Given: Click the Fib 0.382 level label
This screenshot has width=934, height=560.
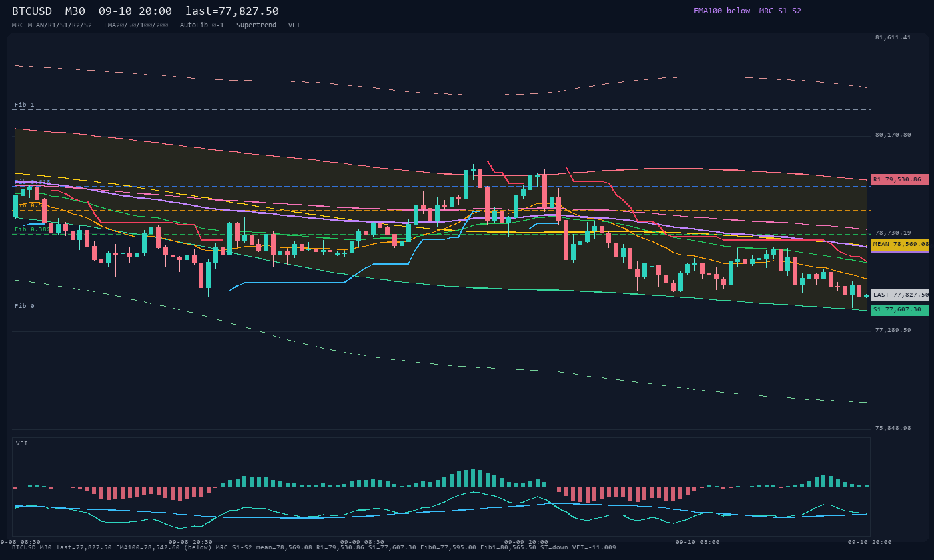Looking at the screenshot, I should [32, 229].
